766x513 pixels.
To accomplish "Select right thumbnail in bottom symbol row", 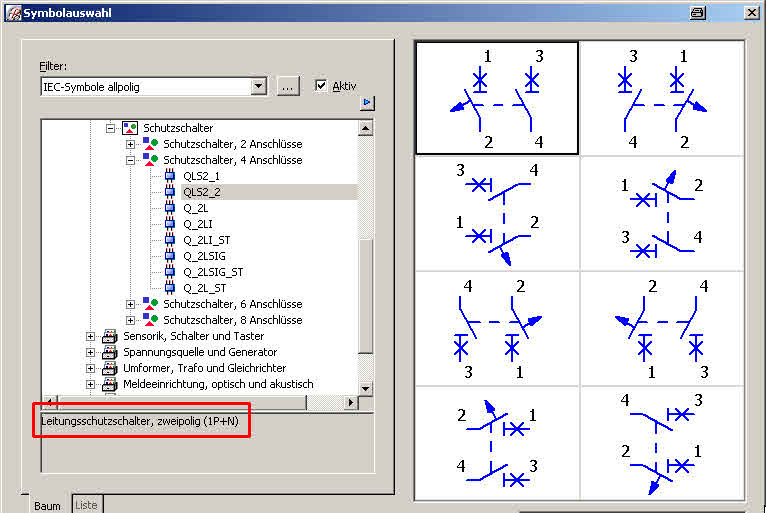I will click(x=661, y=443).
